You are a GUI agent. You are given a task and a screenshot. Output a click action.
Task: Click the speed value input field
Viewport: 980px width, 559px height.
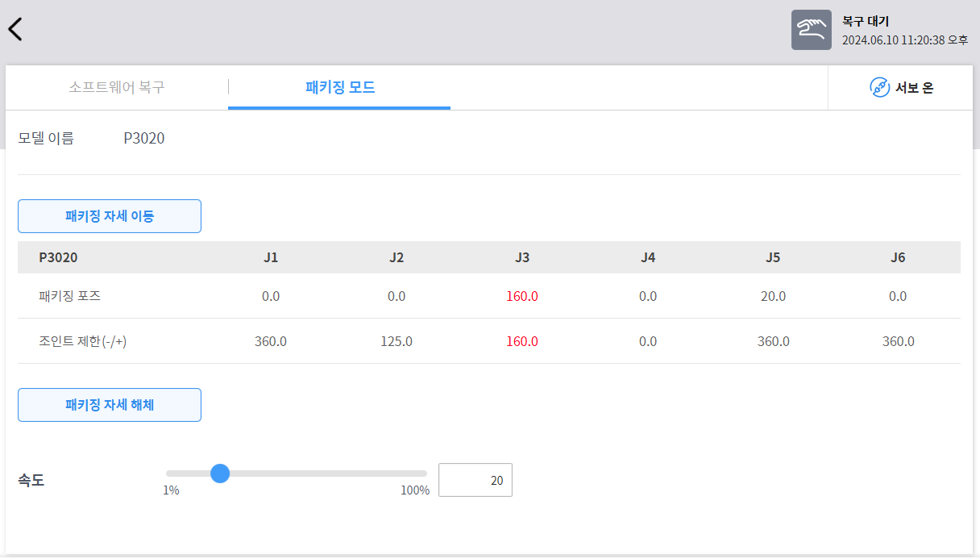pyautogui.click(x=475, y=480)
